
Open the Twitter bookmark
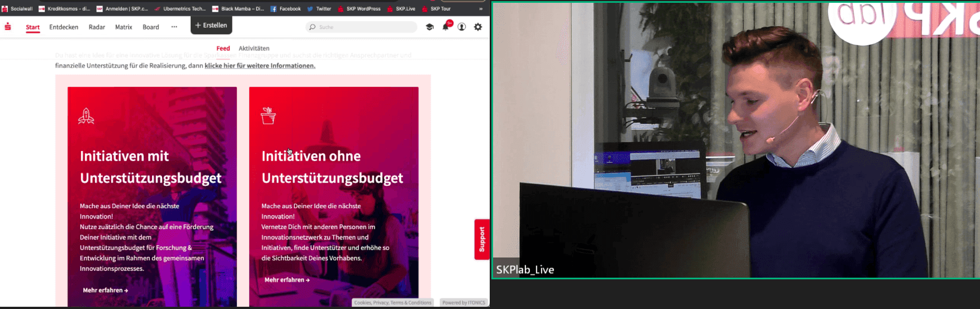coord(319,8)
